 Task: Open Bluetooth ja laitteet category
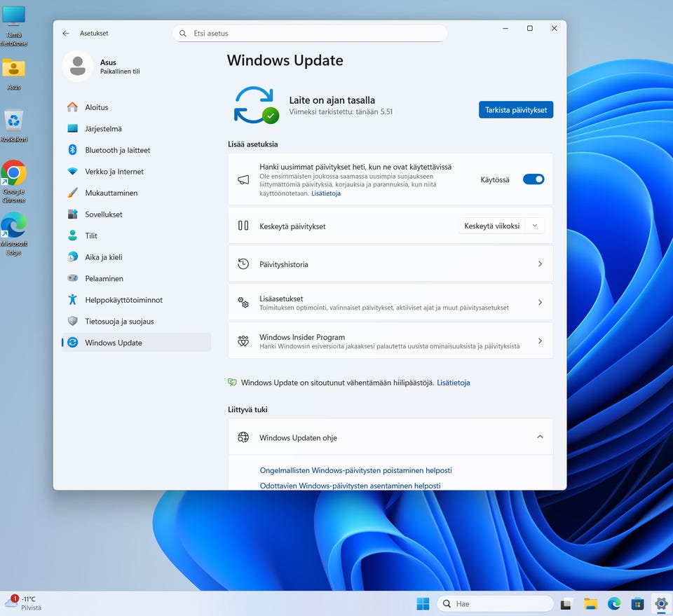point(137,150)
